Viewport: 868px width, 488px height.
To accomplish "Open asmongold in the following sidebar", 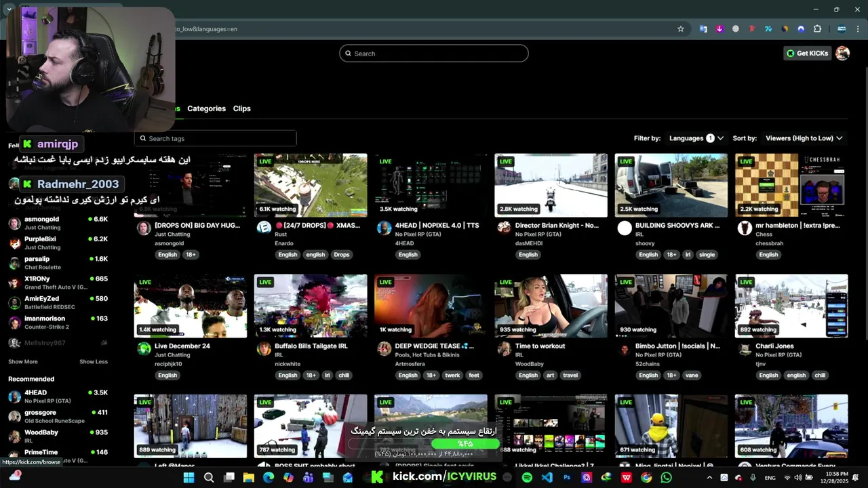I will coord(58,223).
